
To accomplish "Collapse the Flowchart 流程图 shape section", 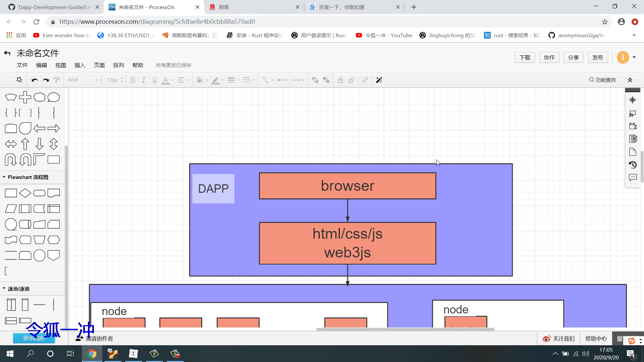I will (x=28, y=177).
